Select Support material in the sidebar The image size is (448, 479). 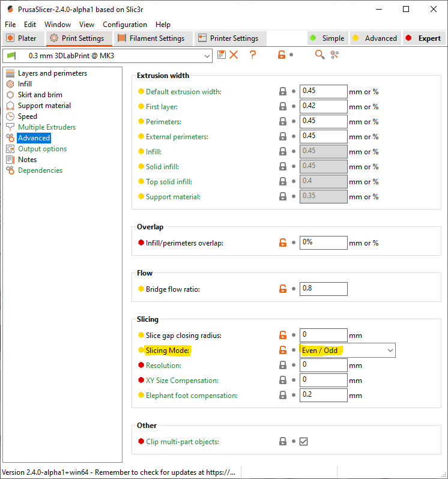(x=44, y=106)
